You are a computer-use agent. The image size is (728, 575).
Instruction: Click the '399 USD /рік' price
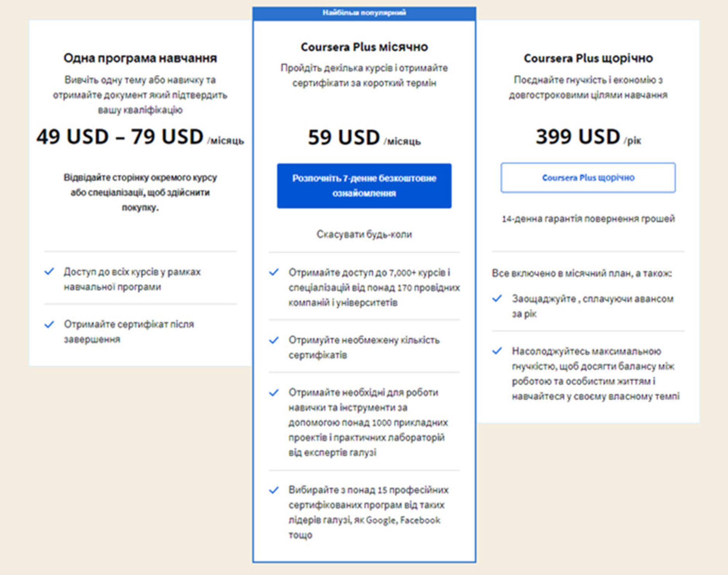pyautogui.click(x=588, y=137)
